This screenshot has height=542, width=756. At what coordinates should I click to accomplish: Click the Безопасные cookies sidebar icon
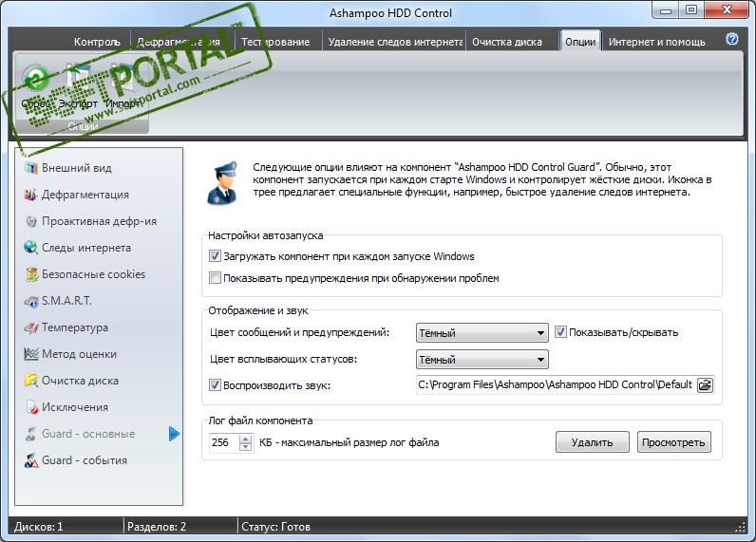tap(31, 274)
